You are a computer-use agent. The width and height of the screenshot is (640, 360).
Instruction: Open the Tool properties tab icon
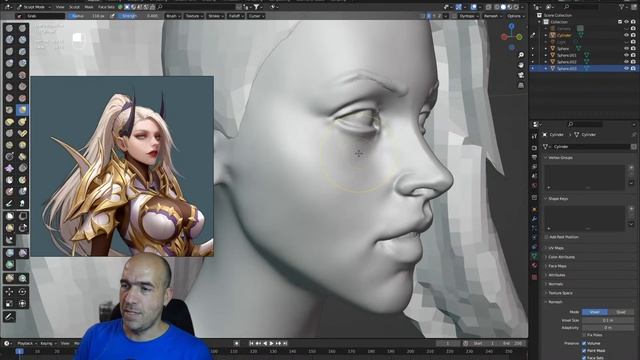tap(535, 136)
